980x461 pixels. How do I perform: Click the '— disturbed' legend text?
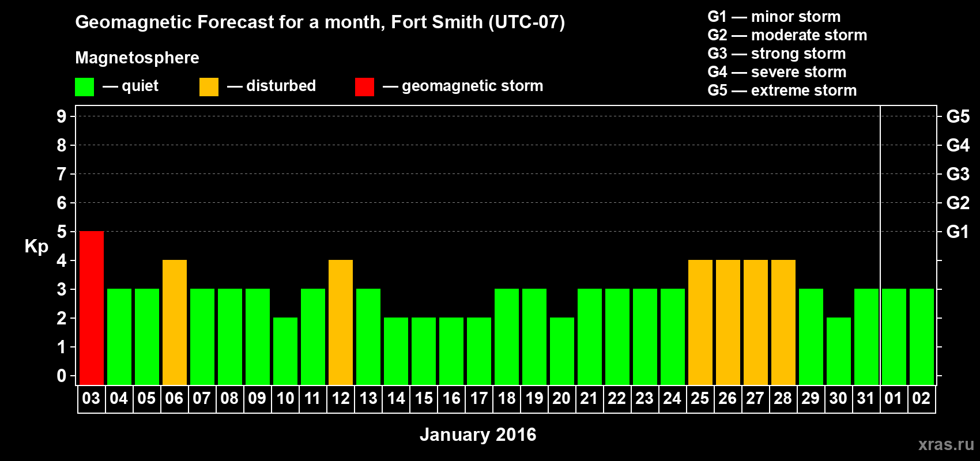272,86
